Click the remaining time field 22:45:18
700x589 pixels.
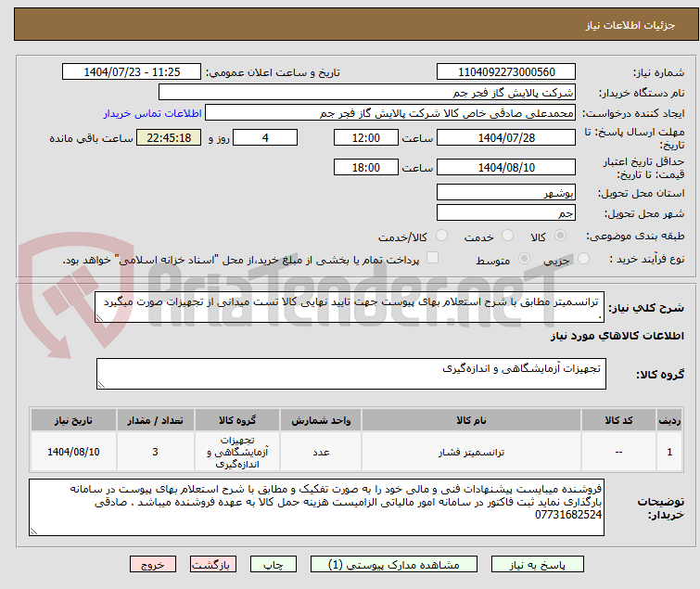169,137
